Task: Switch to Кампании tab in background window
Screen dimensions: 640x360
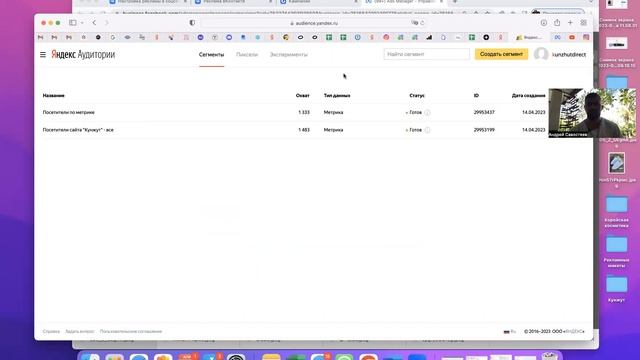Action: [x=318, y=2]
